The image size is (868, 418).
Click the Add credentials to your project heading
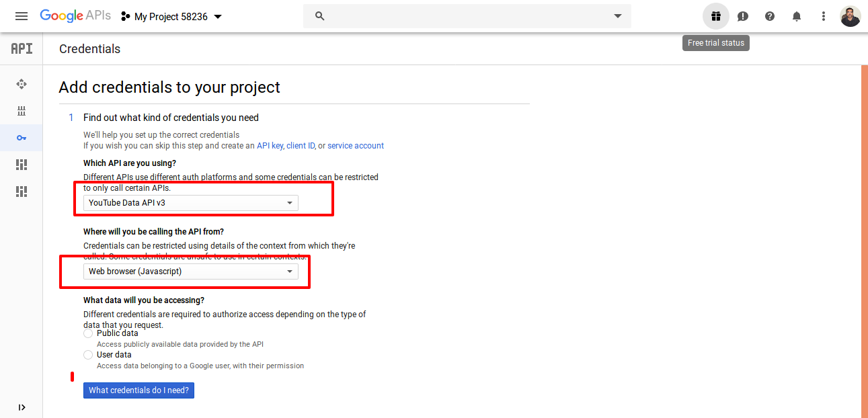tap(169, 87)
